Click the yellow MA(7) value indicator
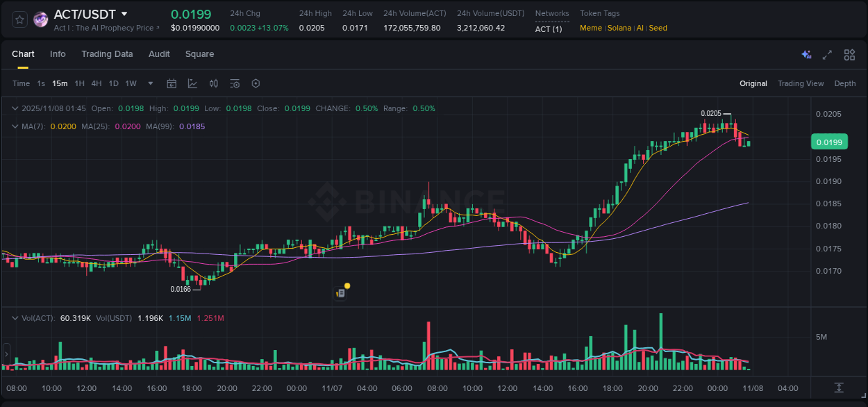This screenshot has height=407, width=868. click(62, 126)
